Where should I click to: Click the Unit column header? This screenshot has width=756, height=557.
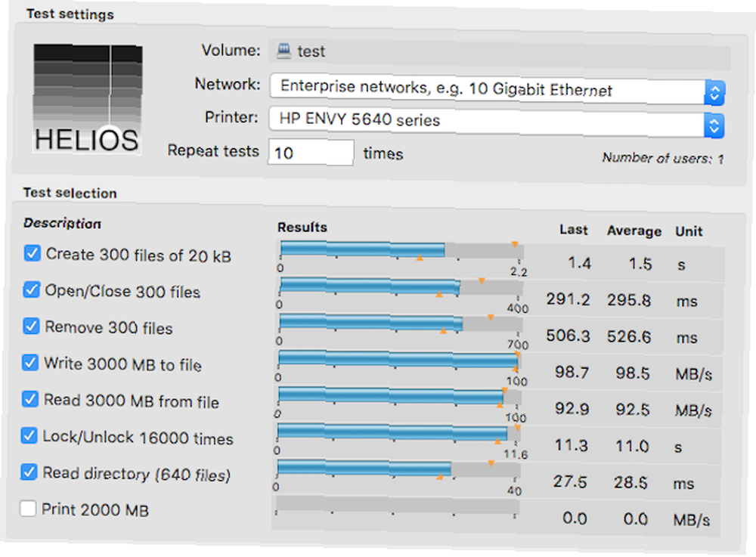pyautogui.click(x=689, y=232)
